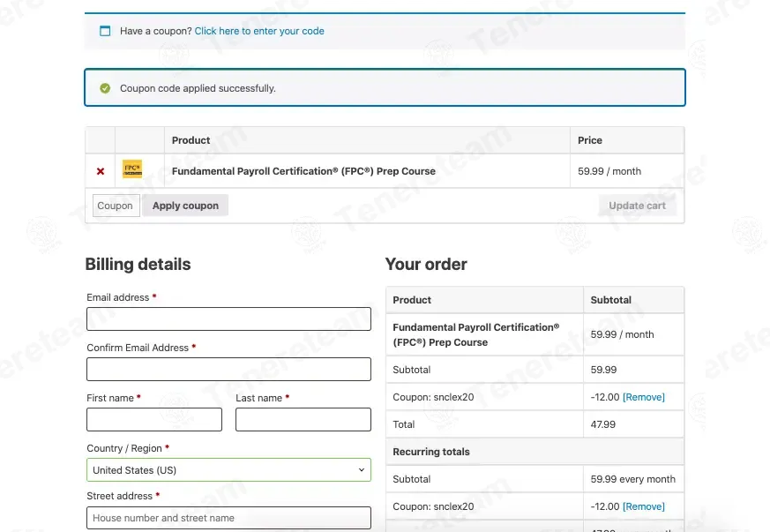The width and height of the screenshot is (770, 532).
Task: Click '59.99 / month' in Your order table
Action: (622, 334)
